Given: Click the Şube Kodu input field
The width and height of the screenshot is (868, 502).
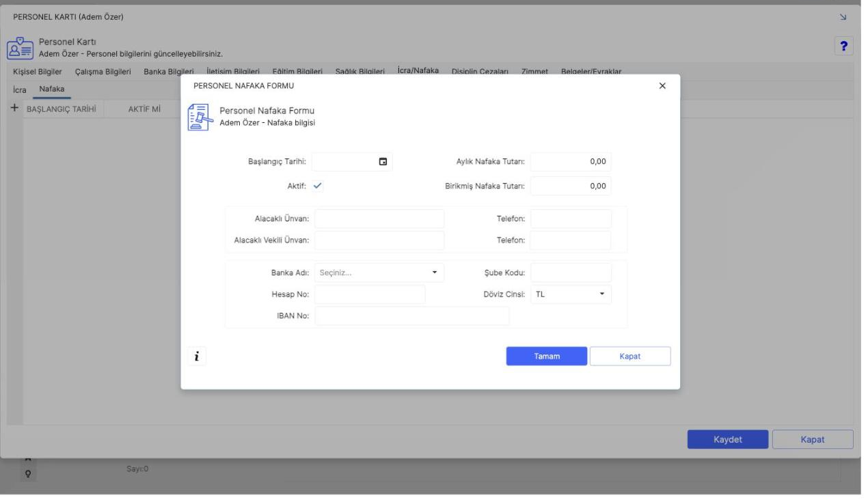Looking at the screenshot, I should 571,273.
